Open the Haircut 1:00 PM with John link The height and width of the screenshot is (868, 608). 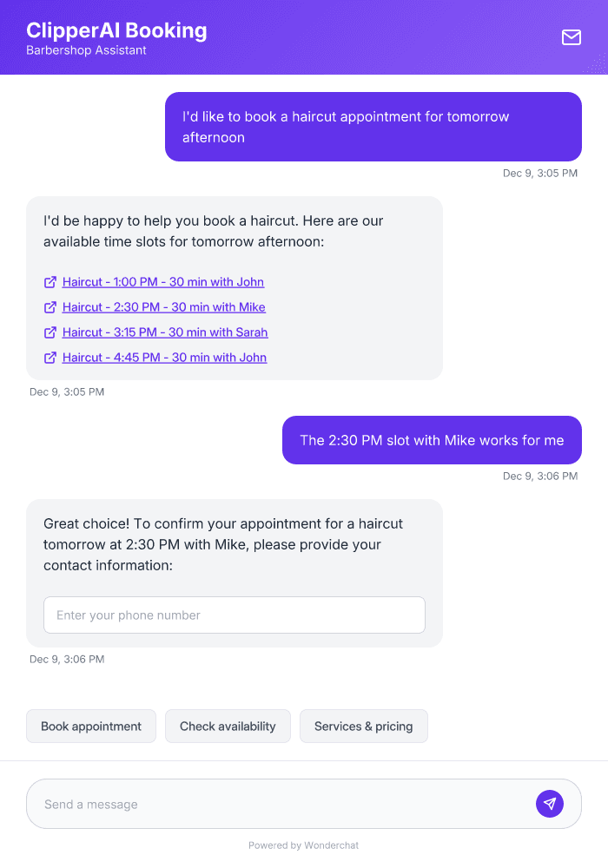click(x=162, y=282)
